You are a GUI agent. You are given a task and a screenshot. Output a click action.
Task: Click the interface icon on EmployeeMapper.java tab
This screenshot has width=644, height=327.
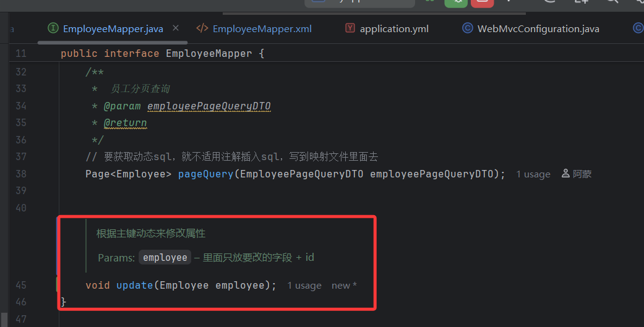pos(53,28)
